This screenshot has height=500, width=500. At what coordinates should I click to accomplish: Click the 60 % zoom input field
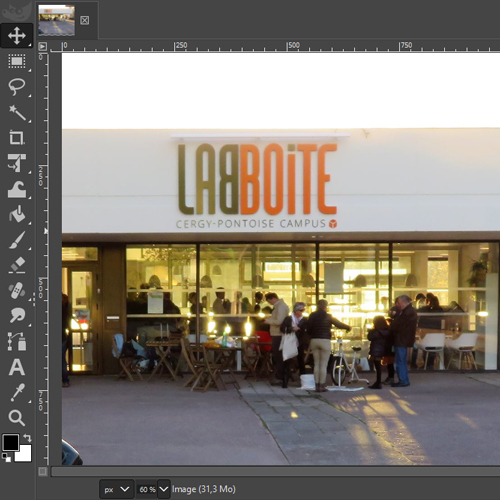(x=147, y=489)
